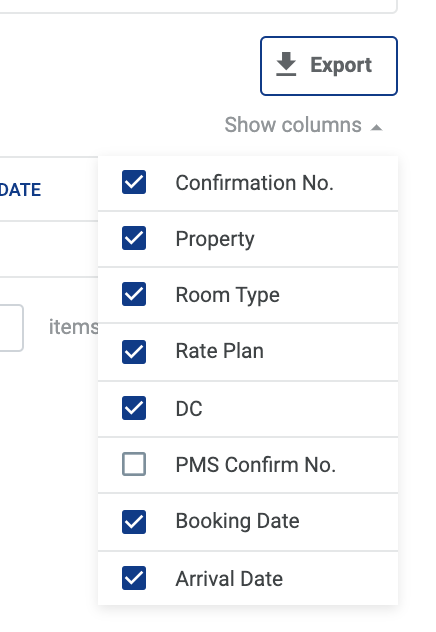Collapse the Show columns dropdown
This screenshot has height=632, width=436.
[303, 125]
